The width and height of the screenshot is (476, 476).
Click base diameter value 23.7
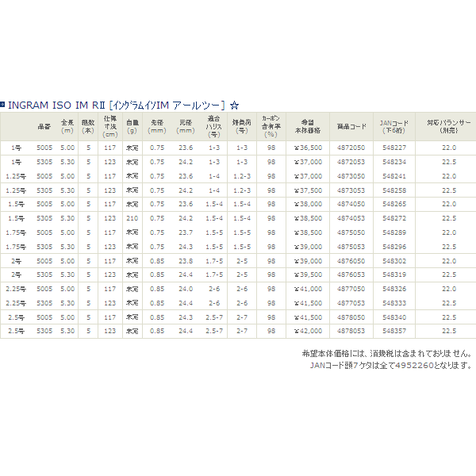[186, 232]
